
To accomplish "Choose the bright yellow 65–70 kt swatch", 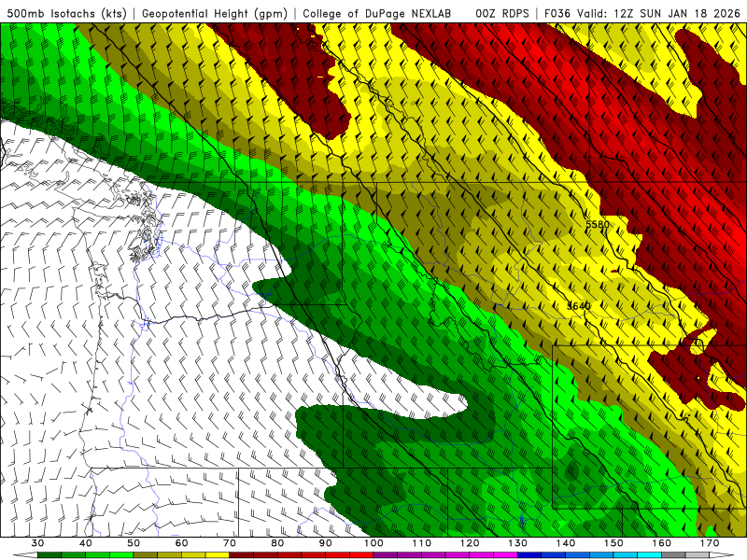I will [218, 555].
